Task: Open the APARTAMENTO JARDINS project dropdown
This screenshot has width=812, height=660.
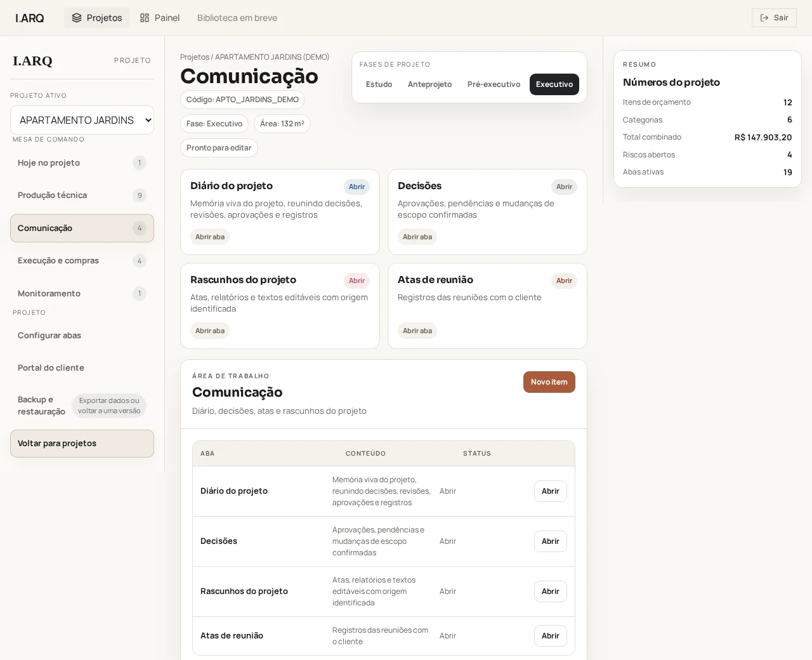Action: point(82,120)
